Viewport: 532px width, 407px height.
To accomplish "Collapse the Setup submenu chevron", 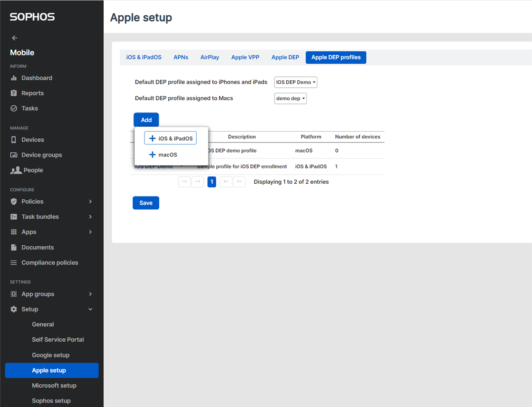I will point(91,309).
